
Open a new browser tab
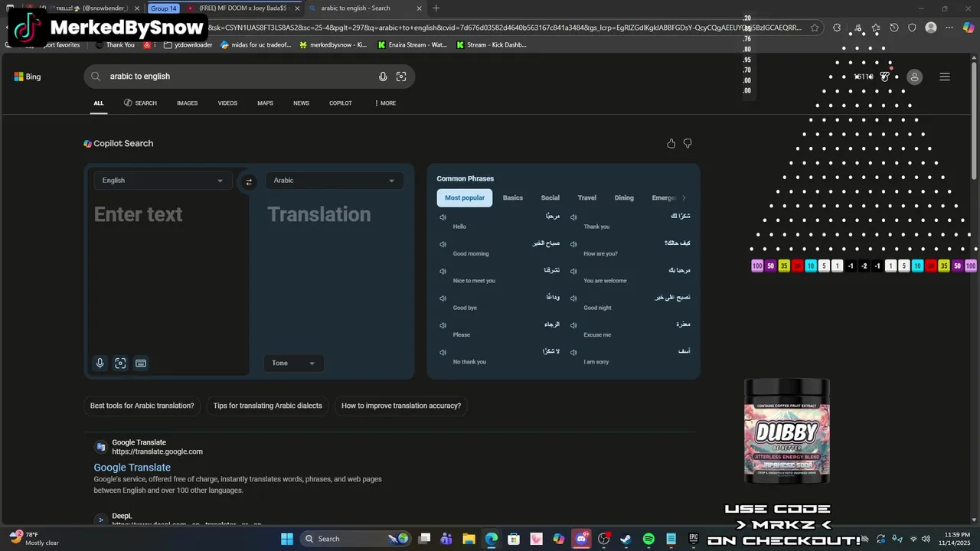pyautogui.click(x=436, y=8)
